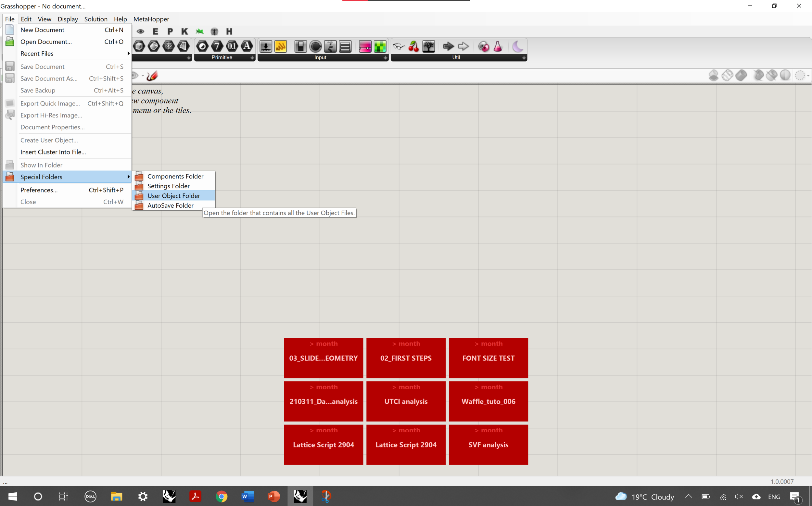Open the H tab icon

(x=229, y=31)
